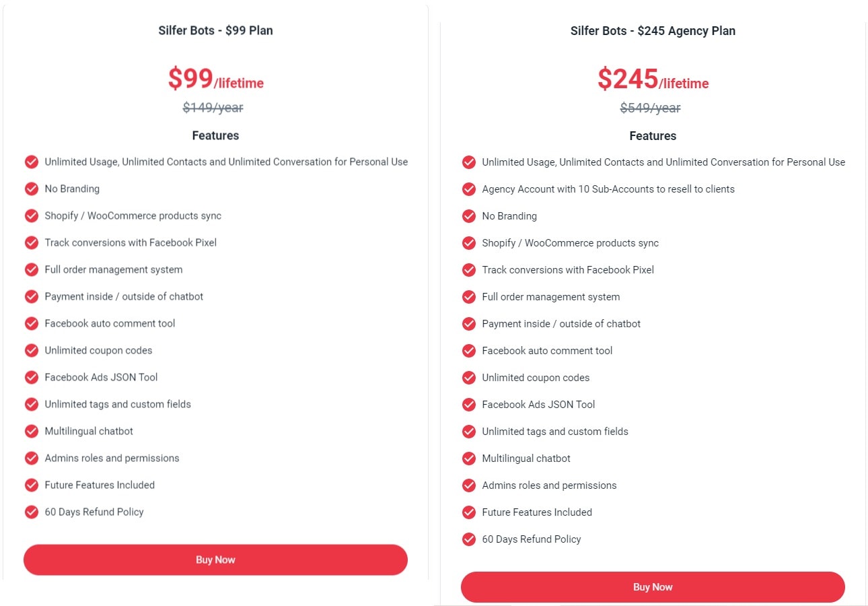
Task: Select the Silfer Bots $245 Agency Plan heading
Action: [x=653, y=30]
